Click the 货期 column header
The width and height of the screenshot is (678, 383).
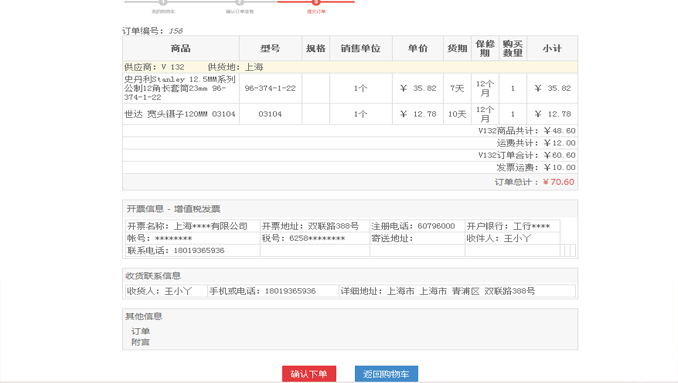457,48
